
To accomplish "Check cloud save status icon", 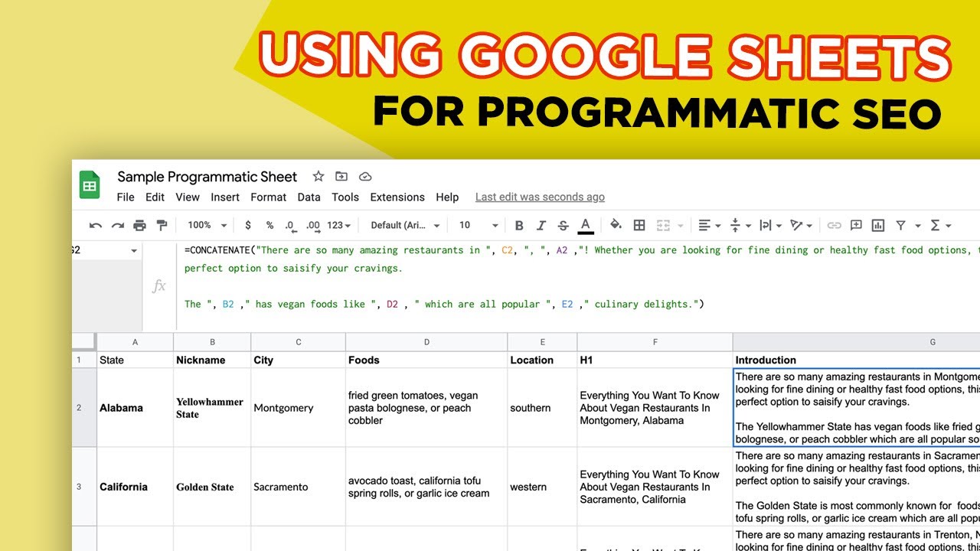I will tap(365, 177).
